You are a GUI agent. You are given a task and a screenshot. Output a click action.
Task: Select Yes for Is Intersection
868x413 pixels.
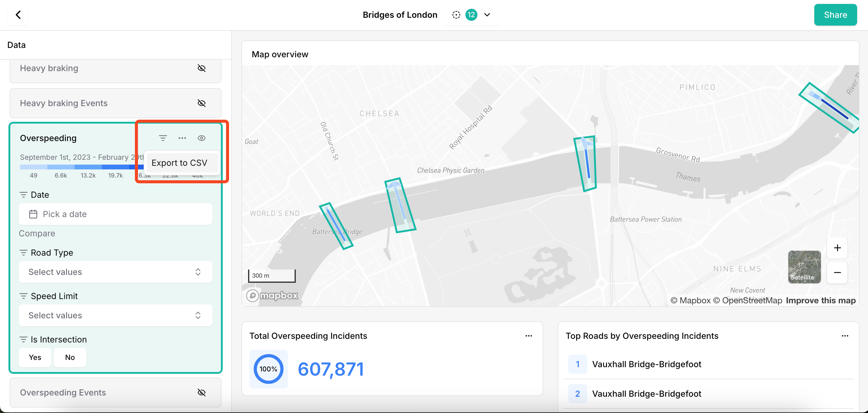click(35, 358)
